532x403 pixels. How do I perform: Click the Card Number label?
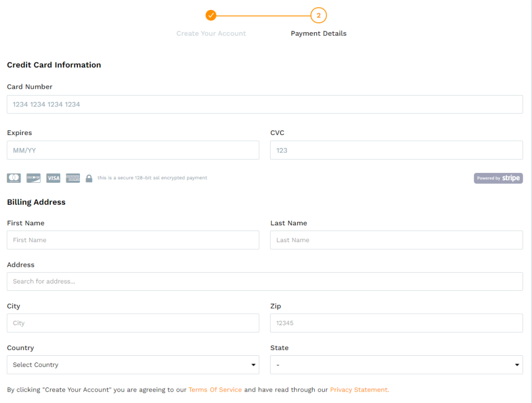(x=30, y=87)
